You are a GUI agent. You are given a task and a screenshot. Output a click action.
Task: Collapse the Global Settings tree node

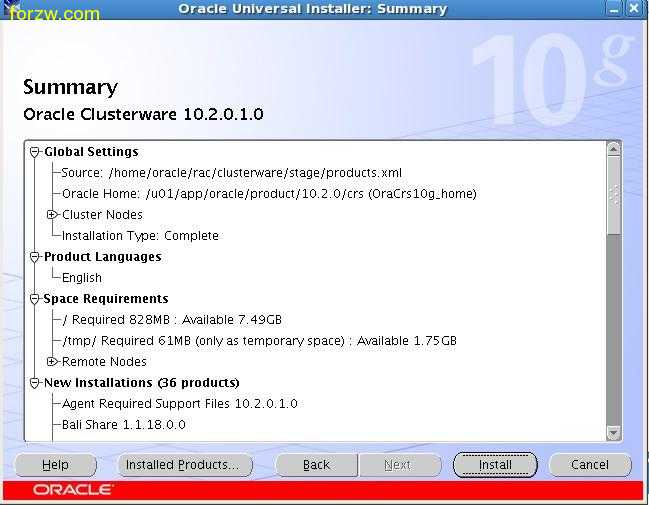point(36,152)
